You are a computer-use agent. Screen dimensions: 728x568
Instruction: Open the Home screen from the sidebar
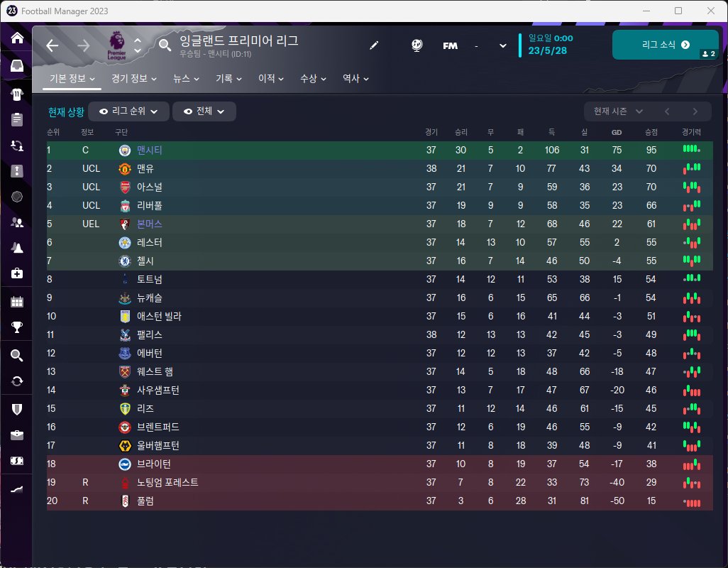click(17, 38)
